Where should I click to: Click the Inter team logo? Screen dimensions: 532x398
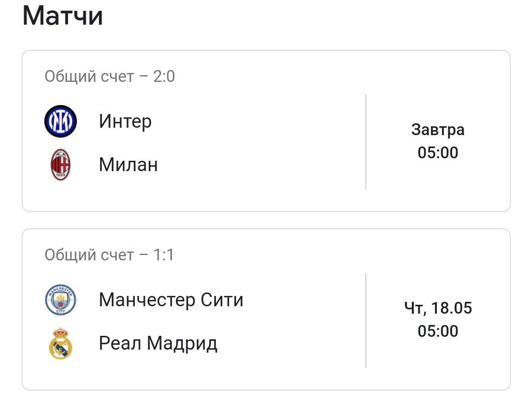click(x=61, y=121)
